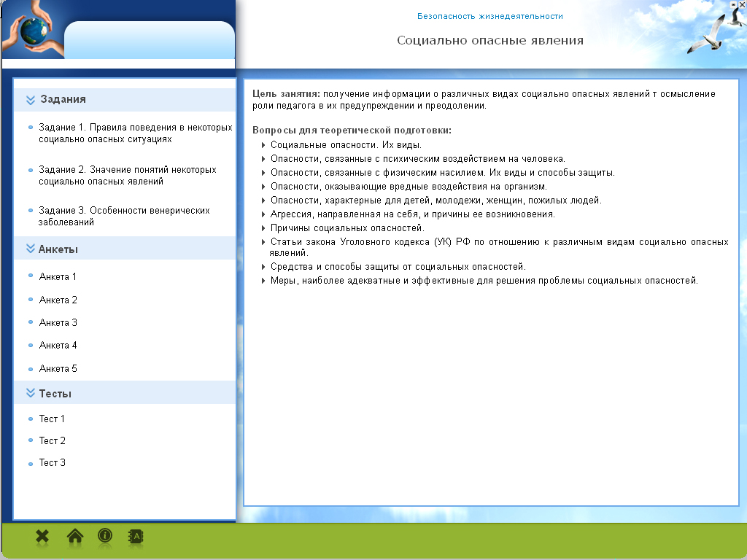Image resolution: width=747 pixels, height=560 pixels.
Task: Click the question about психическим воздействием
Action: tap(418, 158)
